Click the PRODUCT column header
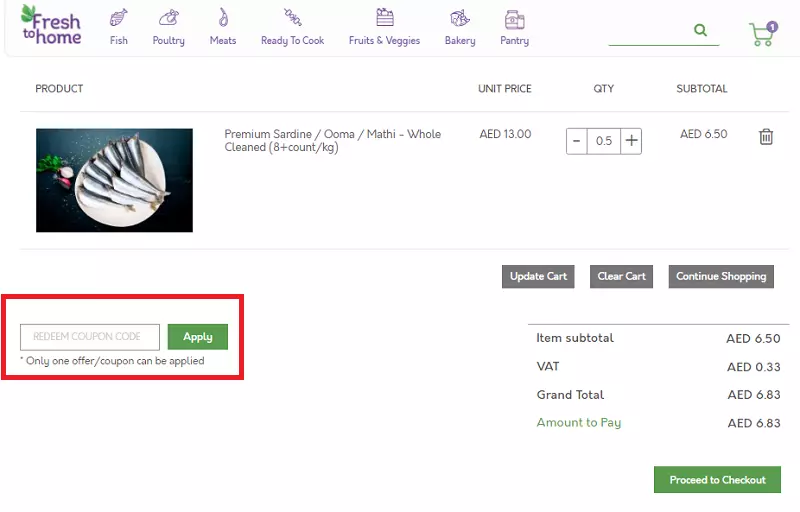The height and width of the screenshot is (512, 800). point(59,89)
